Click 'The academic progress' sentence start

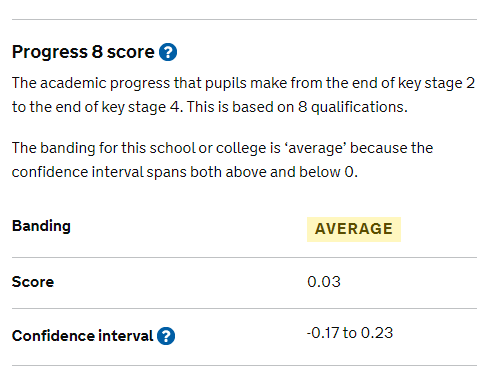point(91,83)
